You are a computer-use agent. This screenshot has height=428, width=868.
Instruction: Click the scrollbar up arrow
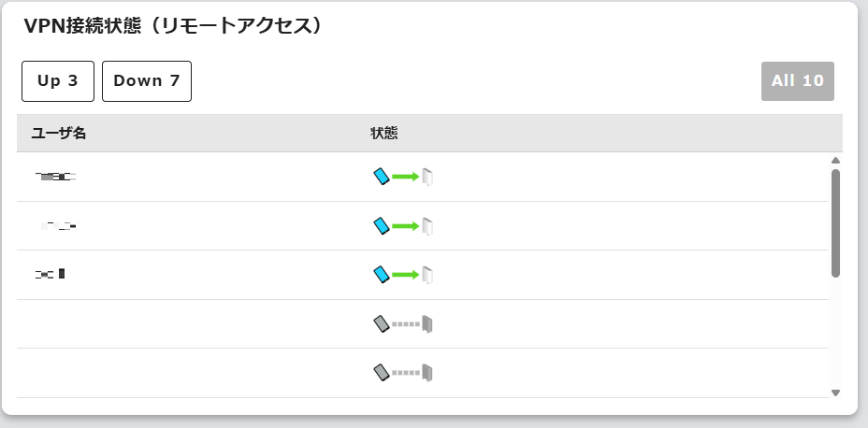click(x=835, y=160)
